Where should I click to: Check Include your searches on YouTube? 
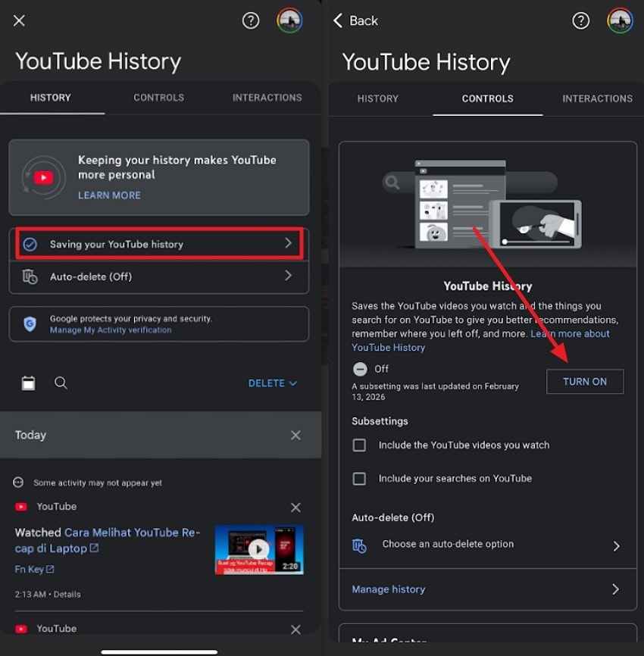[x=359, y=478]
